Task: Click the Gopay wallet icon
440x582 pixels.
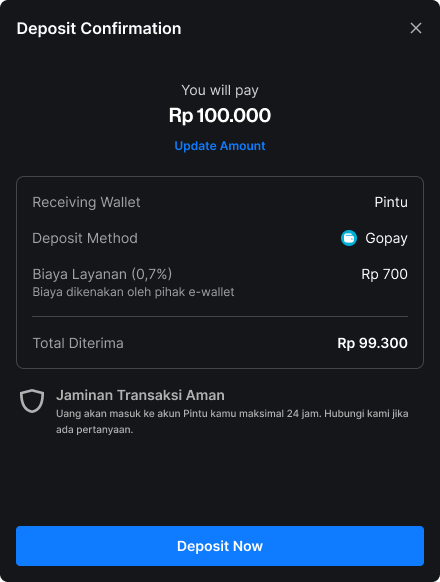Action: 349,238
